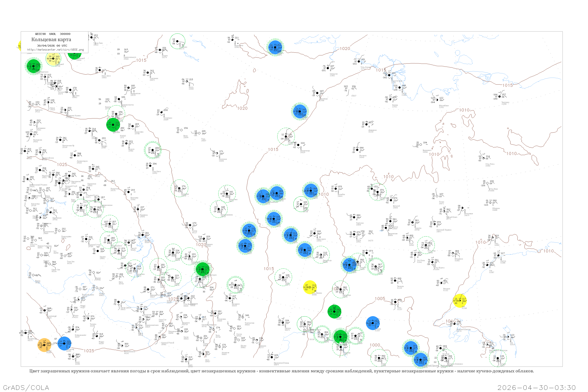
Task: Click the orange station circle at bottom left
Action: pos(44,345)
